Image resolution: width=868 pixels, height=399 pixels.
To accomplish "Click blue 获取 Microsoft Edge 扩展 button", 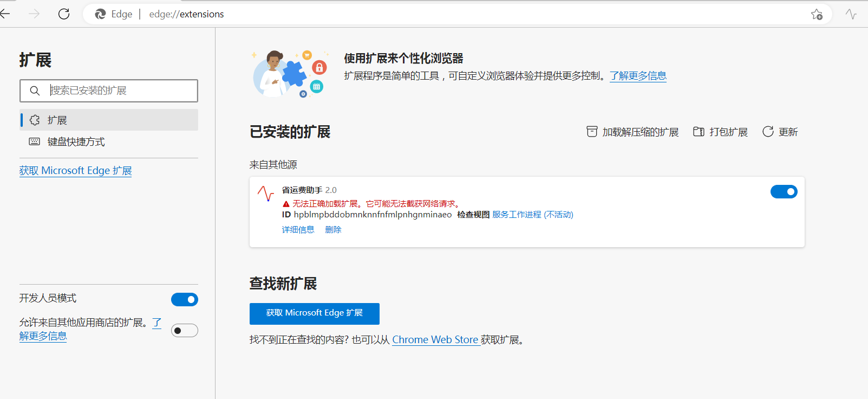I will 315,313.
